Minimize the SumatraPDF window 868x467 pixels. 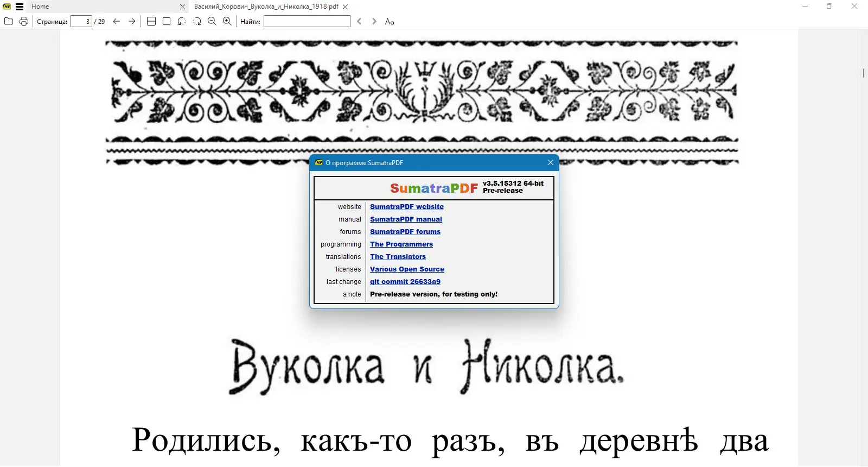805,7
